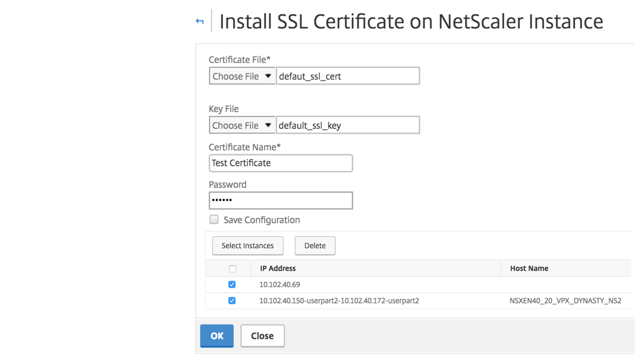Image resolution: width=644 pixels, height=359 pixels.
Task: Tick the select-all checkbox in table header
Action: [232, 269]
